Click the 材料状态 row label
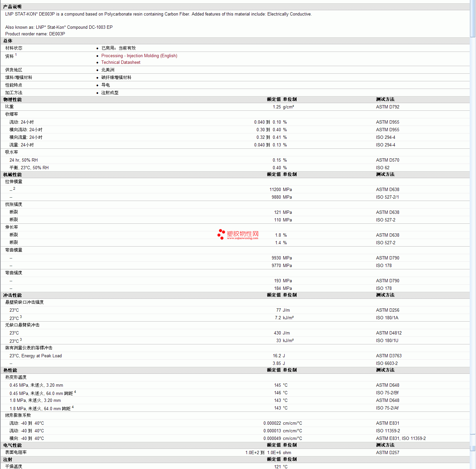The height and width of the screenshot is (469, 476). pos(14,48)
